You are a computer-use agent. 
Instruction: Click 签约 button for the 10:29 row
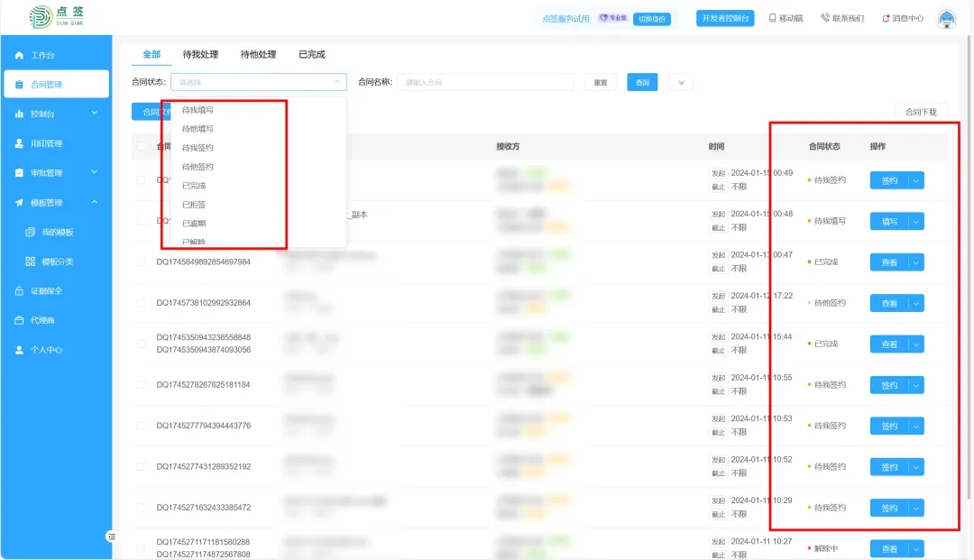889,509
